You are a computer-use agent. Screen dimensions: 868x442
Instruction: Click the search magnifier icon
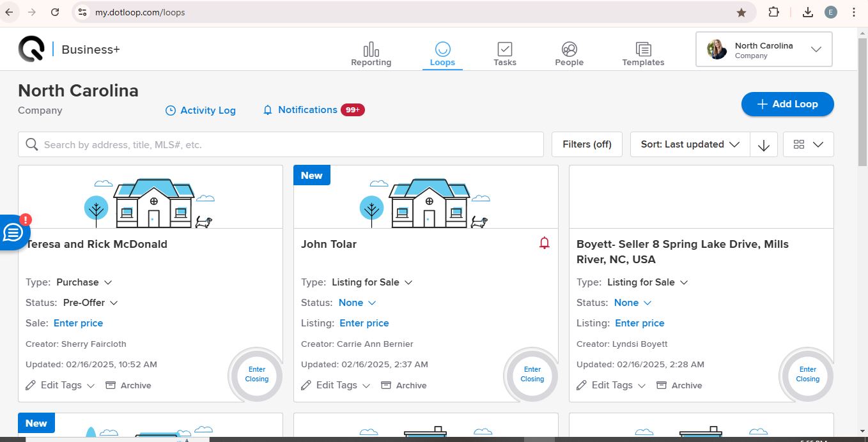click(x=32, y=144)
